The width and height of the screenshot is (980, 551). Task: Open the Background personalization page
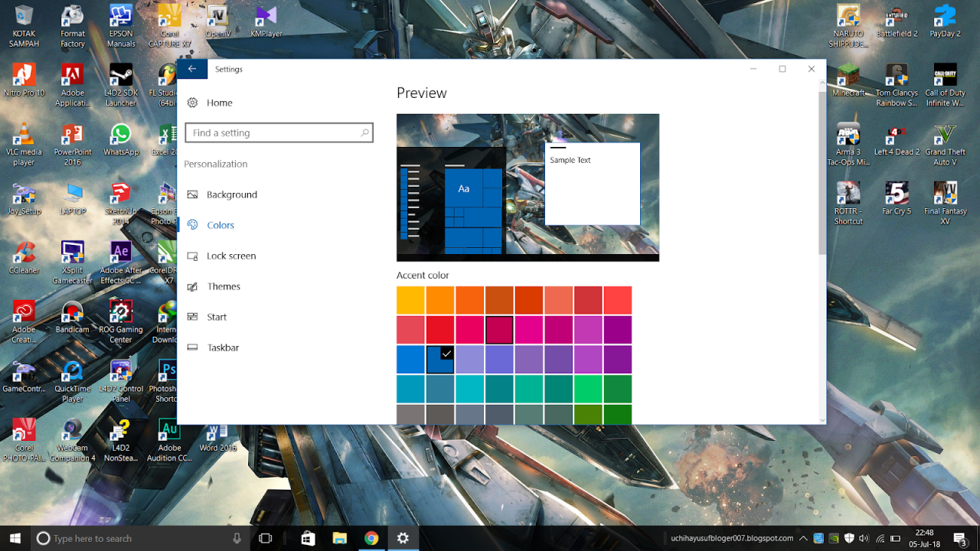[231, 194]
